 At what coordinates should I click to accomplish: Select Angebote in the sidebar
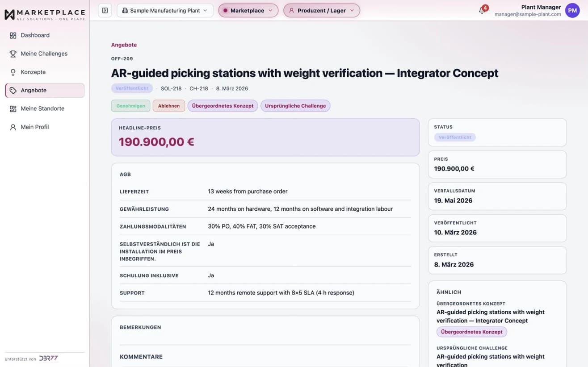45,90
